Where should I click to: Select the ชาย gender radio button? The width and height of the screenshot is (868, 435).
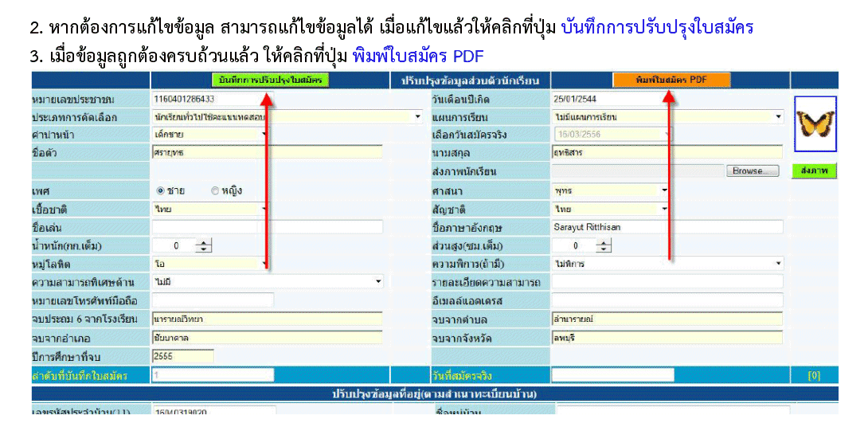160,191
